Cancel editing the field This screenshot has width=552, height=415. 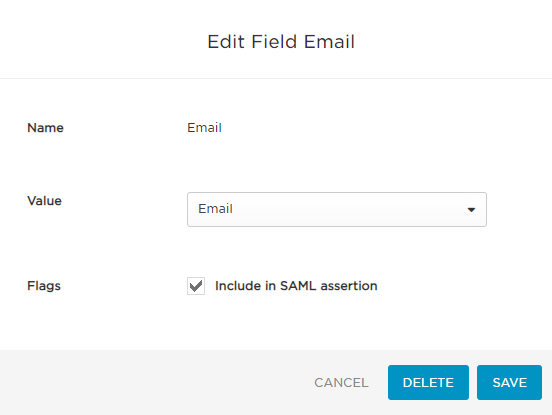tap(341, 383)
